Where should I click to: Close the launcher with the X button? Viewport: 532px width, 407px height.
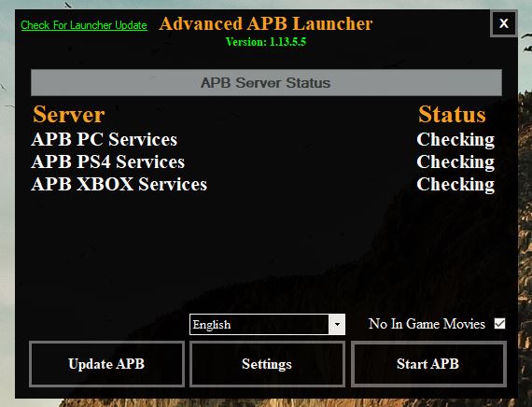pyautogui.click(x=504, y=23)
